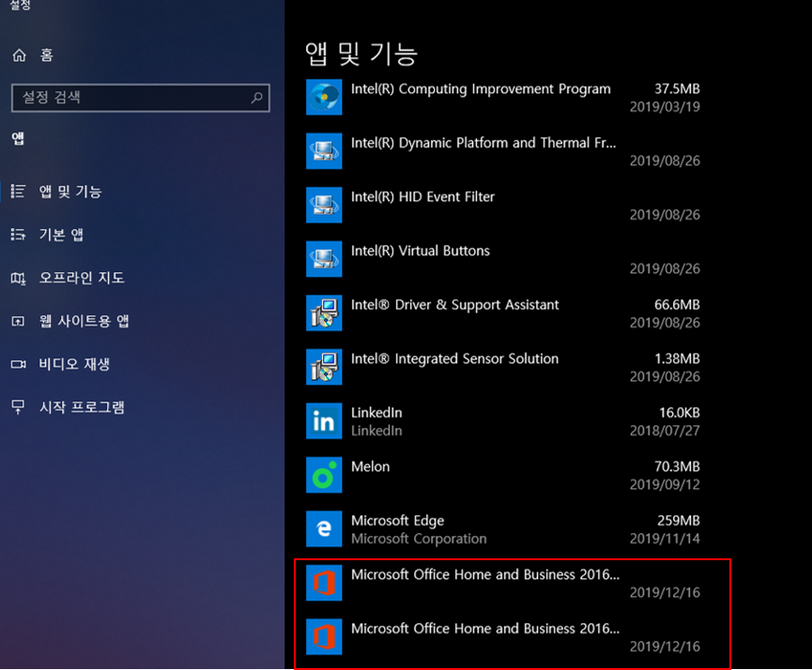This screenshot has width=812, height=670.
Task: Click Intel Driver & Support Assistant icon
Action: click(324, 312)
